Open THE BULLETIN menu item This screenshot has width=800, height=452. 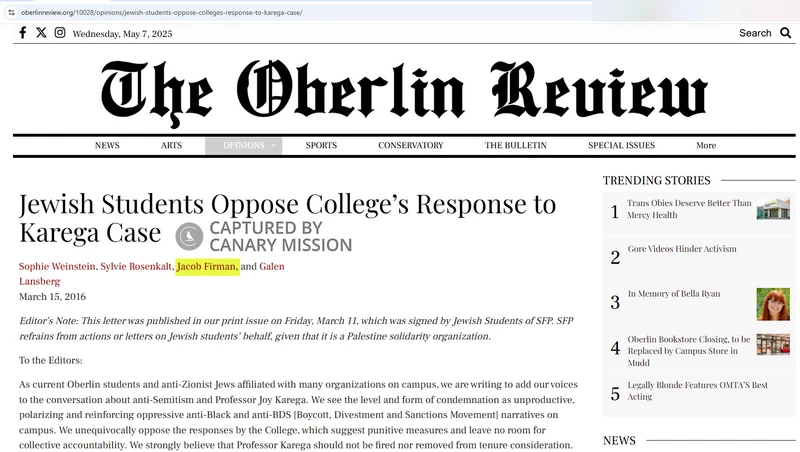[x=516, y=145]
